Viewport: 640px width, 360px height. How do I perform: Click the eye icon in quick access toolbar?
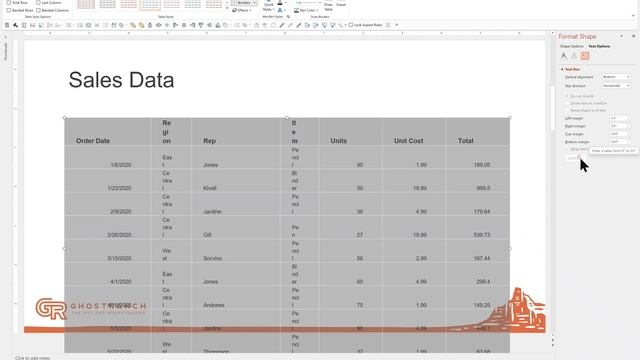point(158,25)
